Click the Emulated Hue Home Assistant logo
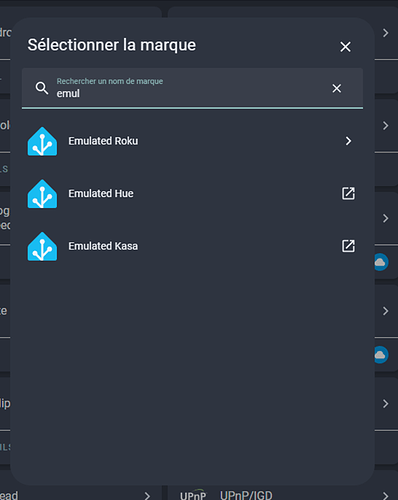Viewport: 398px width, 500px height. point(42,194)
